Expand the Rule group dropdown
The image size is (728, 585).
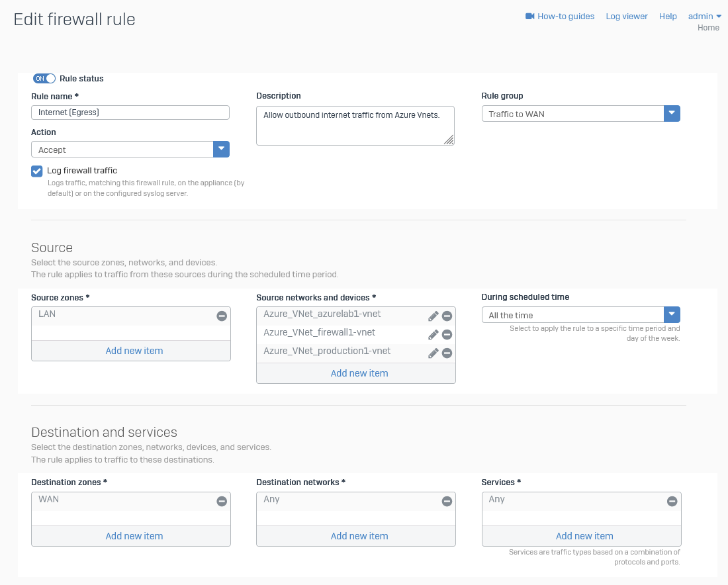(672, 114)
